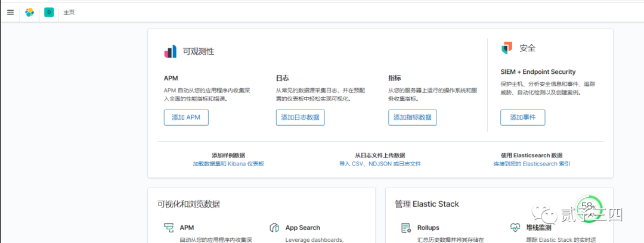This screenshot has height=243, width=644.
Task: Open the App Search entry
Action: pos(303,228)
